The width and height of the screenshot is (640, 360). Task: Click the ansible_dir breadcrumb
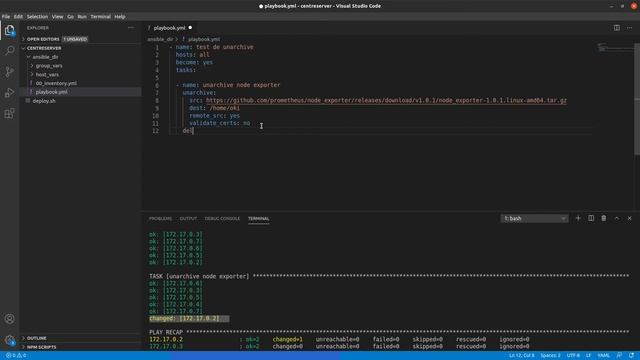tap(160, 40)
